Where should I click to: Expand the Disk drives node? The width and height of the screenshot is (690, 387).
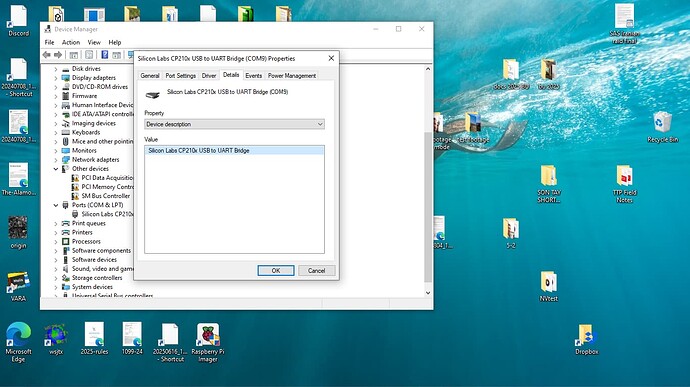(56, 69)
